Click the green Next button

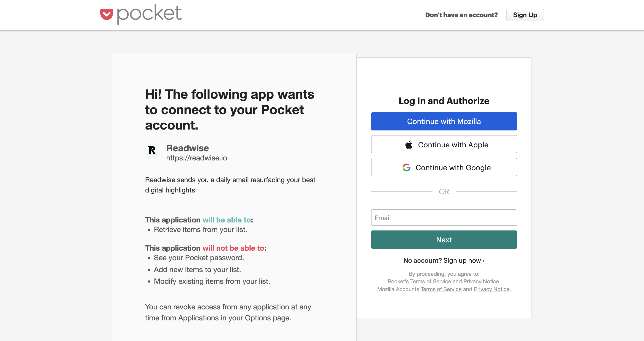click(x=444, y=240)
